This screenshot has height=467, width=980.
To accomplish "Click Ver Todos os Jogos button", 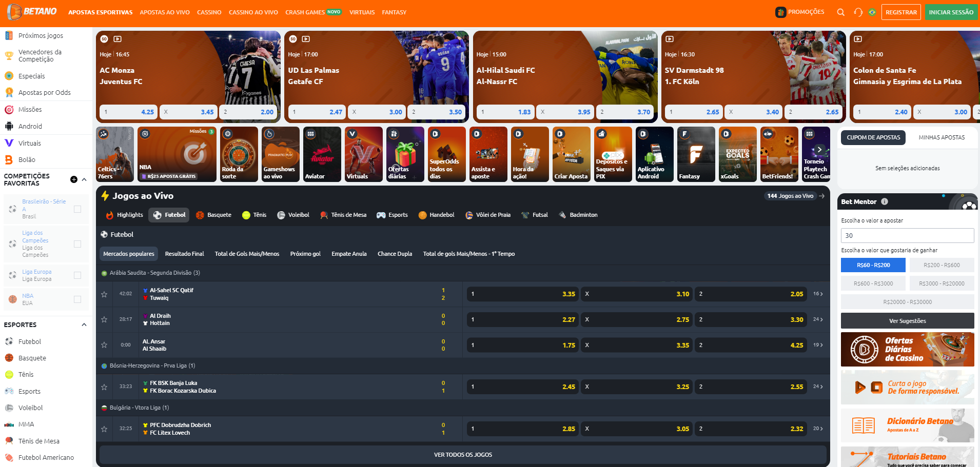I will [x=463, y=455].
